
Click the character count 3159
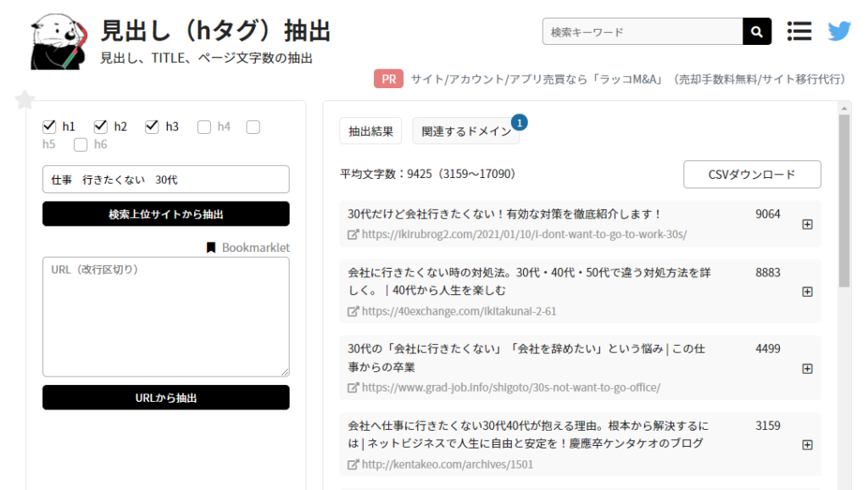coord(768,426)
